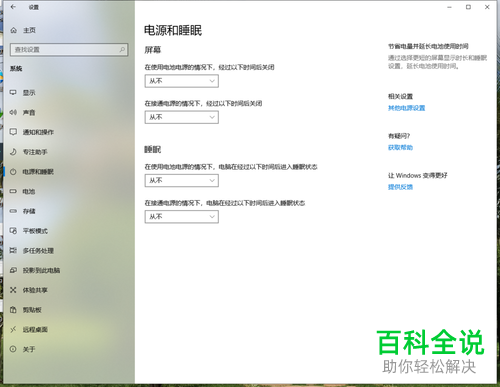Click the 系统 category label in sidebar
Image resolution: width=500 pixels, height=387 pixels.
(x=16, y=69)
